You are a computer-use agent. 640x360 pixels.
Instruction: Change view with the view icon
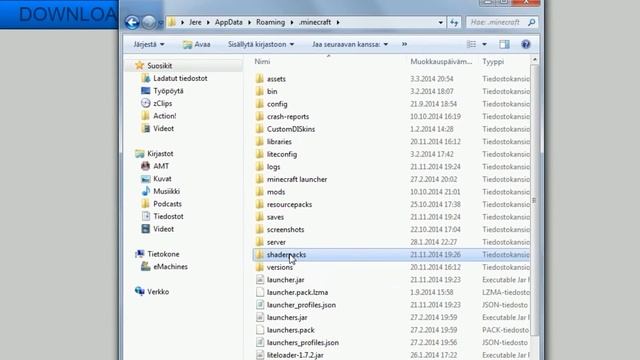[471, 44]
